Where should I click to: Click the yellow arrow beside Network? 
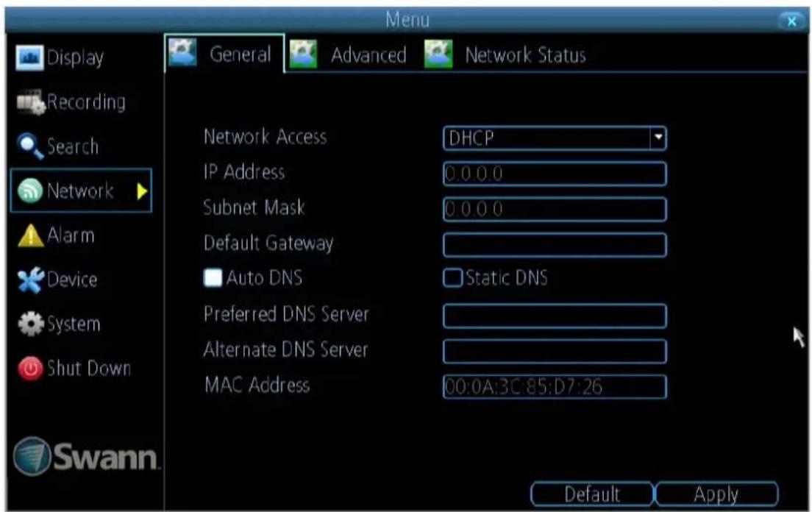pos(143,191)
